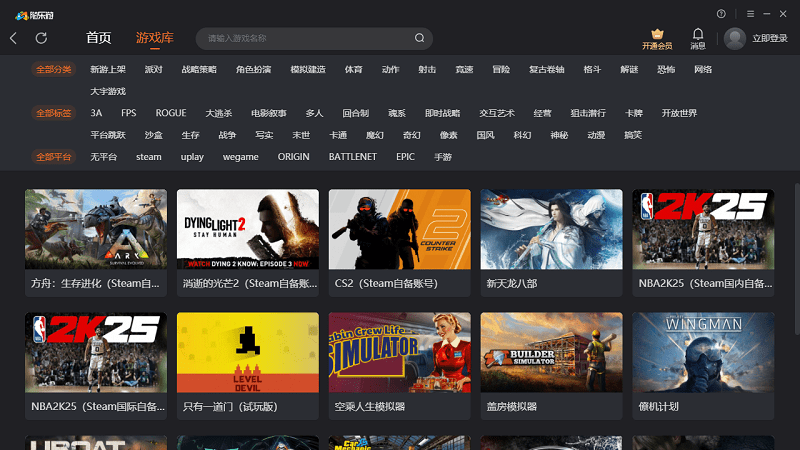Select the FPS tag
Image resolution: width=800 pixels, height=450 pixels.
click(x=129, y=113)
